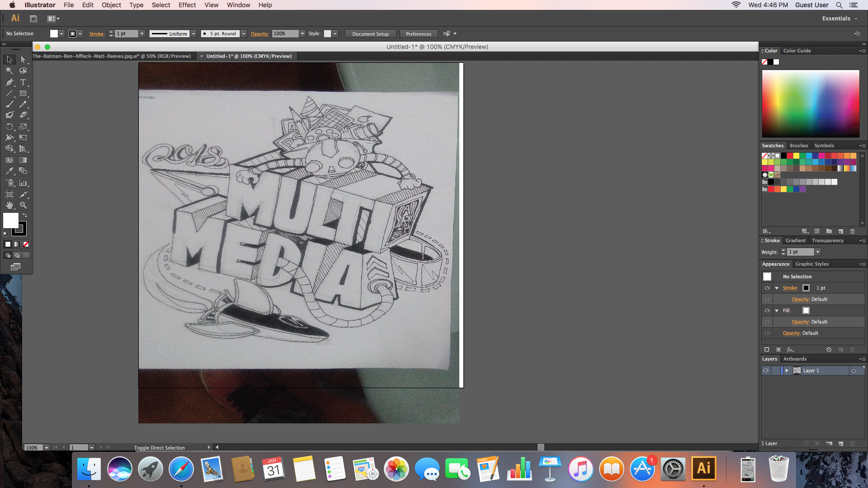Open 5 pt. Round brush dropdown
Viewport: 868px width, 488px height.
243,34
